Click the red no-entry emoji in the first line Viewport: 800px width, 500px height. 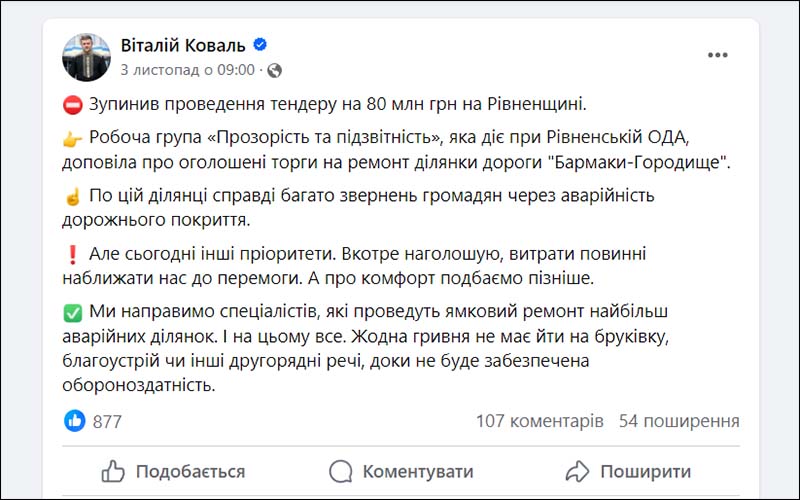point(72,106)
